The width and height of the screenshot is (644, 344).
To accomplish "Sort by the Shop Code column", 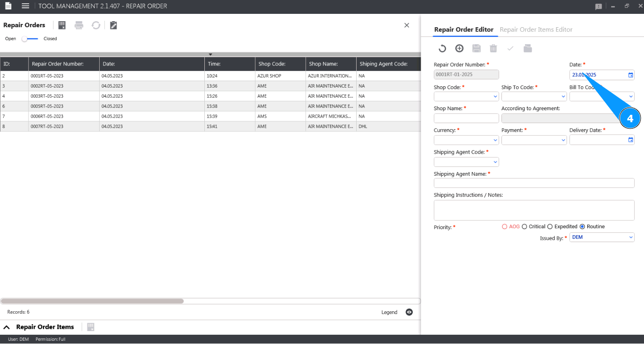I will (280, 64).
